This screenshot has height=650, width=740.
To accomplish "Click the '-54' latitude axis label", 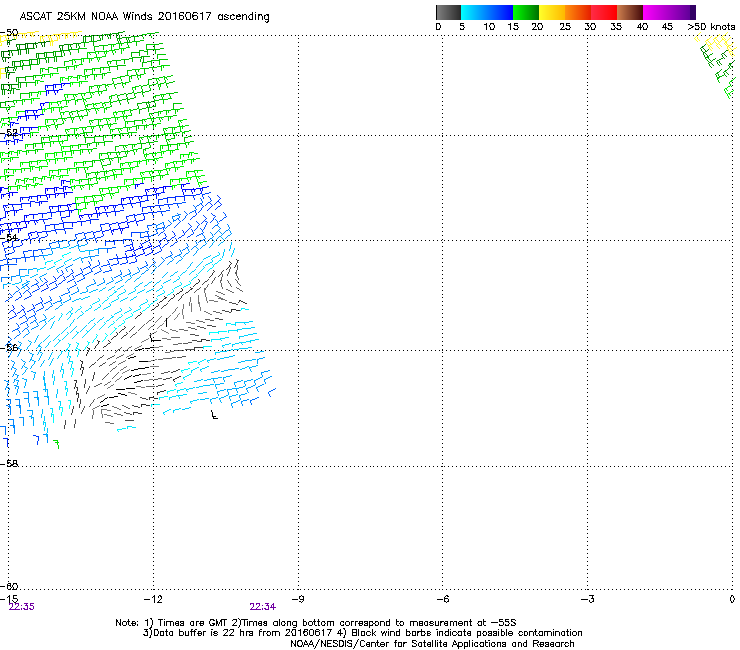I will [x=9, y=237].
